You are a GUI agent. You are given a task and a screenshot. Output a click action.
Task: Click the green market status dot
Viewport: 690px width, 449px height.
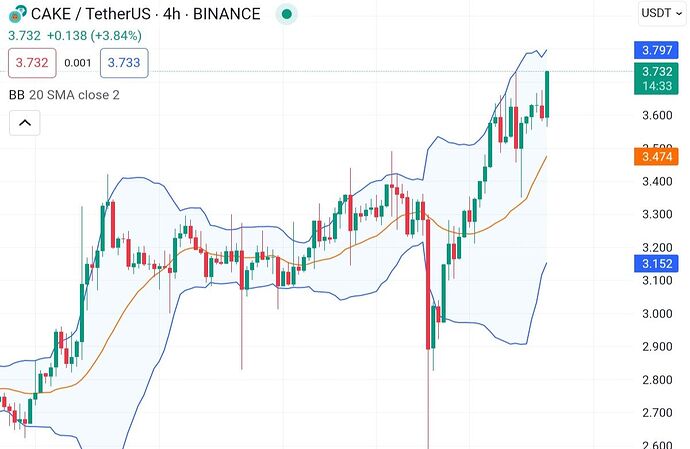[x=287, y=14]
